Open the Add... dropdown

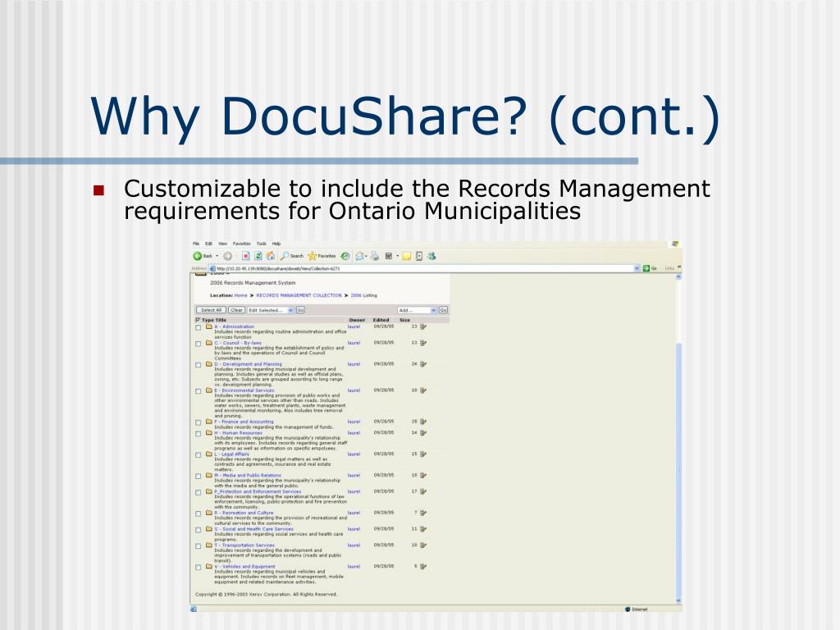tap(418, 310)
